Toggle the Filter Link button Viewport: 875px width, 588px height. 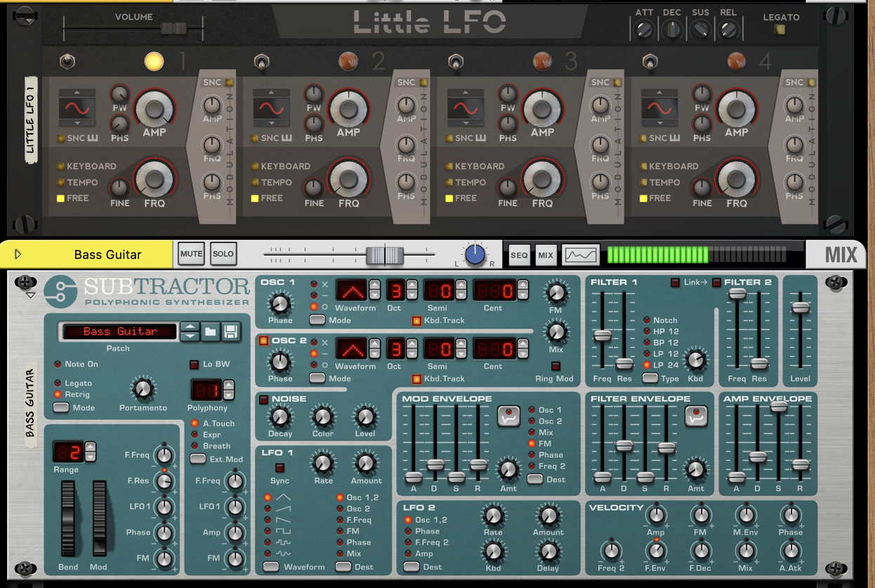tap(676, 283)
